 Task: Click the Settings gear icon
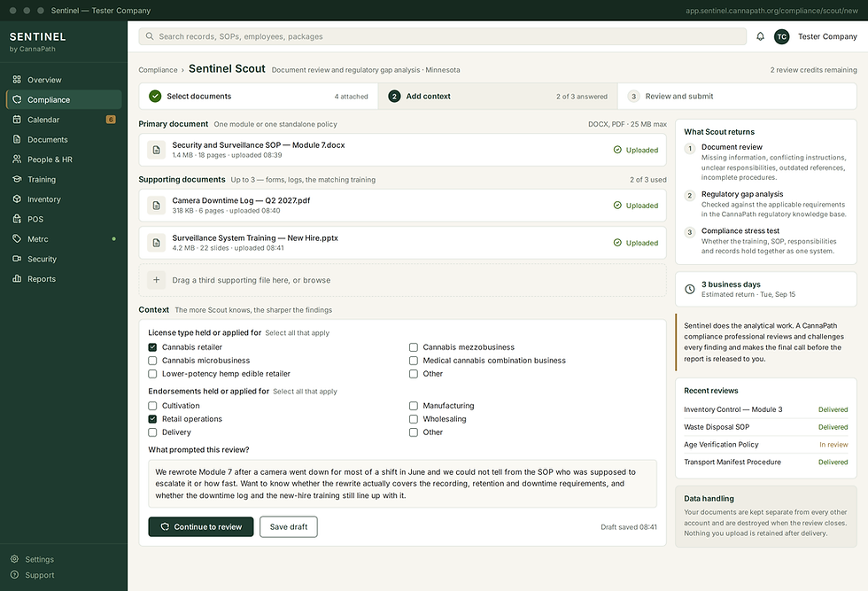point(15,559)
